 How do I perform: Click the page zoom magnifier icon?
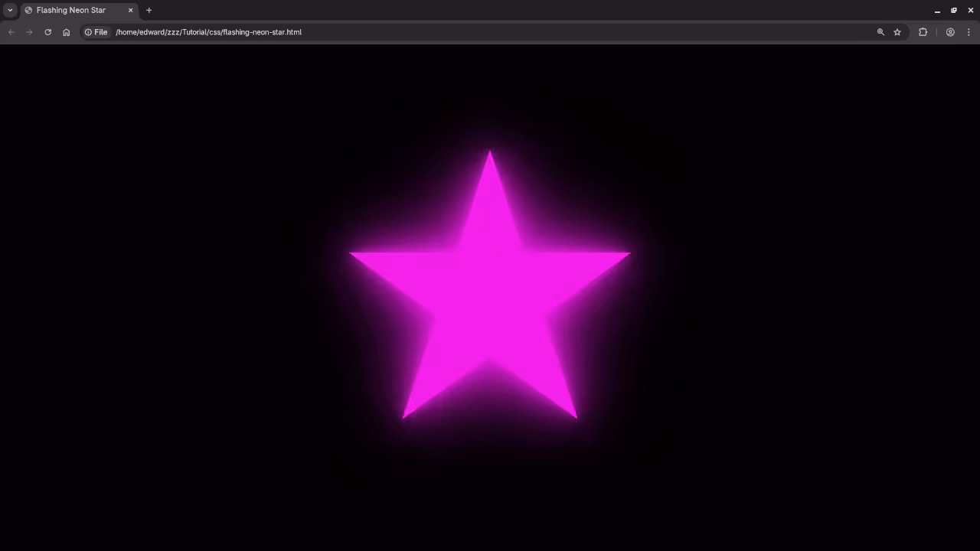coord(880,32)
